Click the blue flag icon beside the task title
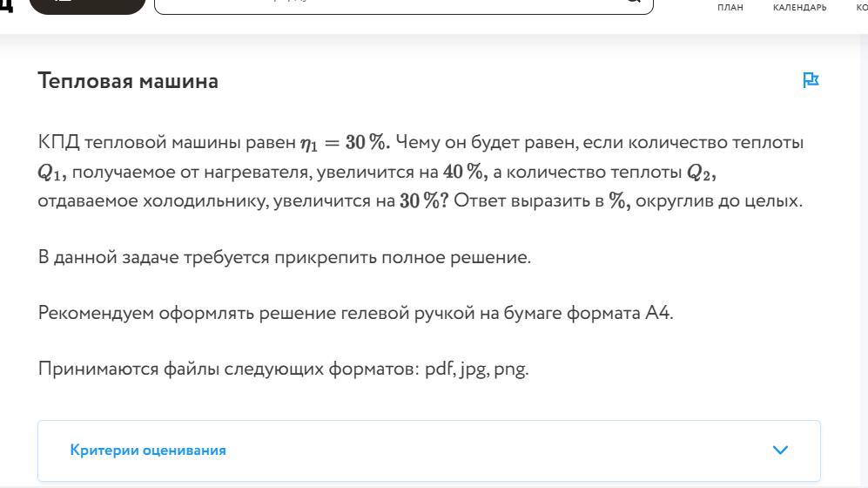Viewport: 868px width, 488px height. (811, 80)
